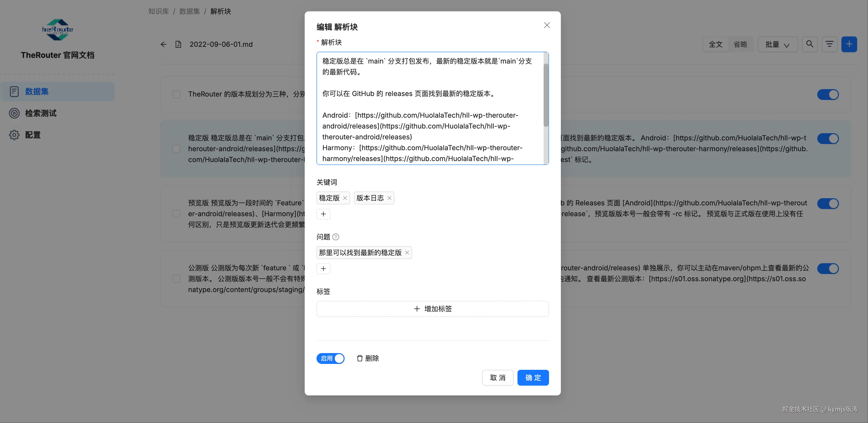Click the blue plus add-chunk button

(849, 44)
